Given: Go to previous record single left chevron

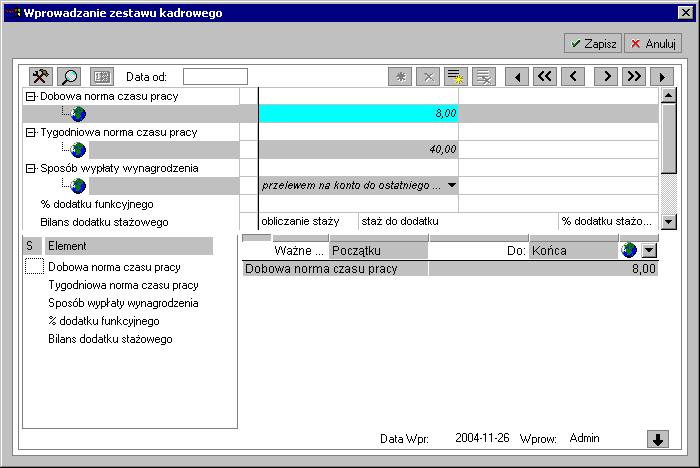Looking at the screenshot, I should [x=573, y=77].
